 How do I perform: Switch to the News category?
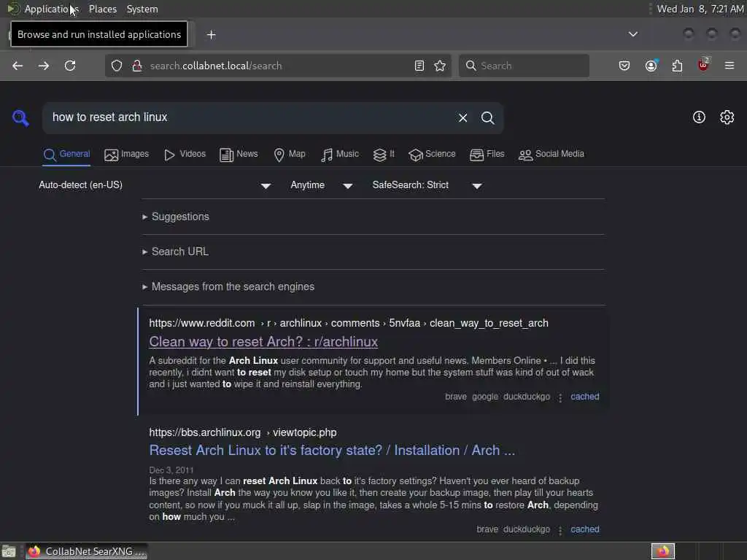239,155
